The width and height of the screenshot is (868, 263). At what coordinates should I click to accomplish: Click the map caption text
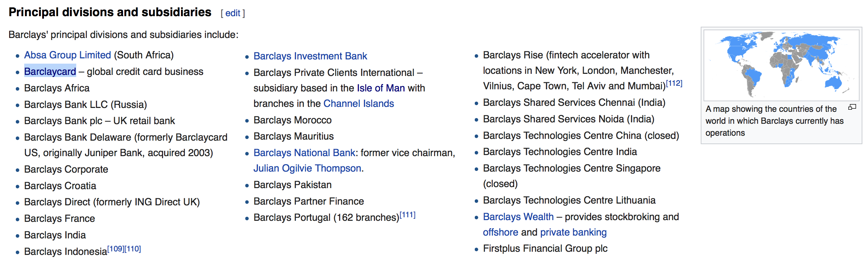(x=775, y=121)
